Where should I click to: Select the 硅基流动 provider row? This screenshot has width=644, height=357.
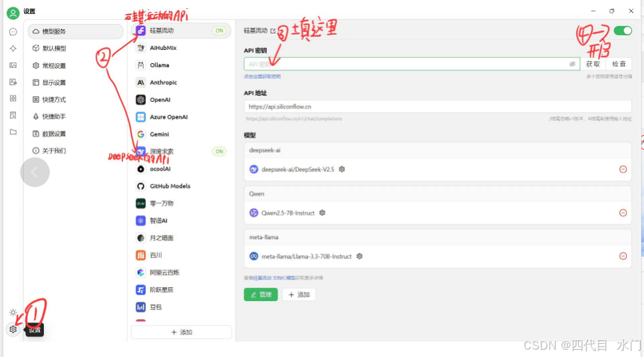coord(181,31)
